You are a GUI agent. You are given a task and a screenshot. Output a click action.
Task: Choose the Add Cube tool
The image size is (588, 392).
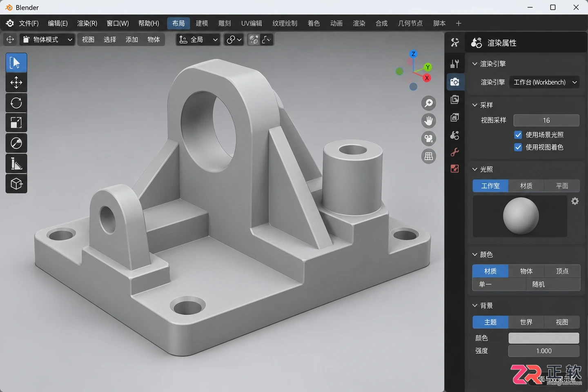tap(16, 184)
